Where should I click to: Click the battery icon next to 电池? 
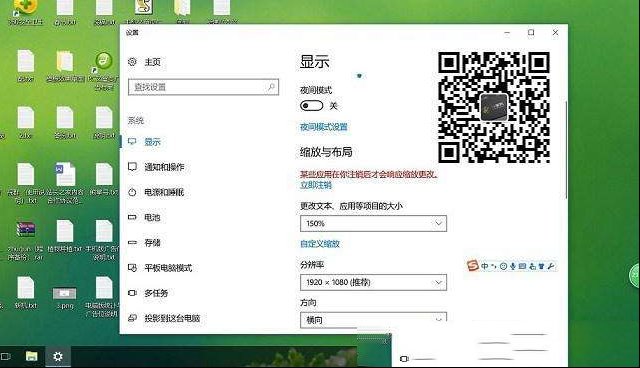132,217
